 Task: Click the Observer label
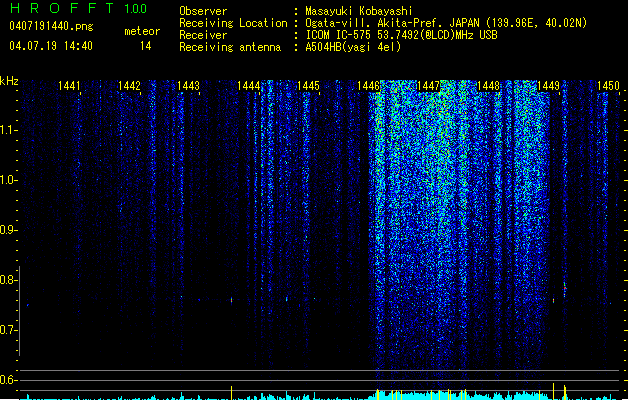203,11
